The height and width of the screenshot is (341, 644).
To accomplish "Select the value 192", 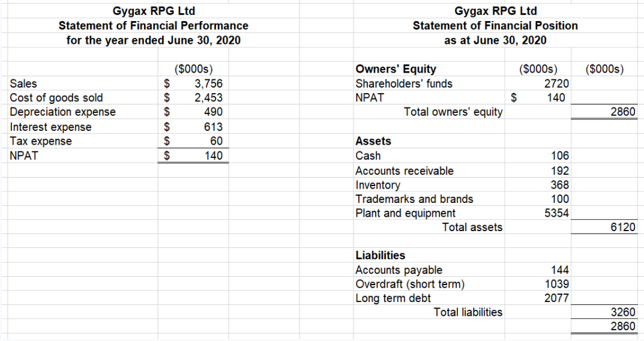I will 560,170.
